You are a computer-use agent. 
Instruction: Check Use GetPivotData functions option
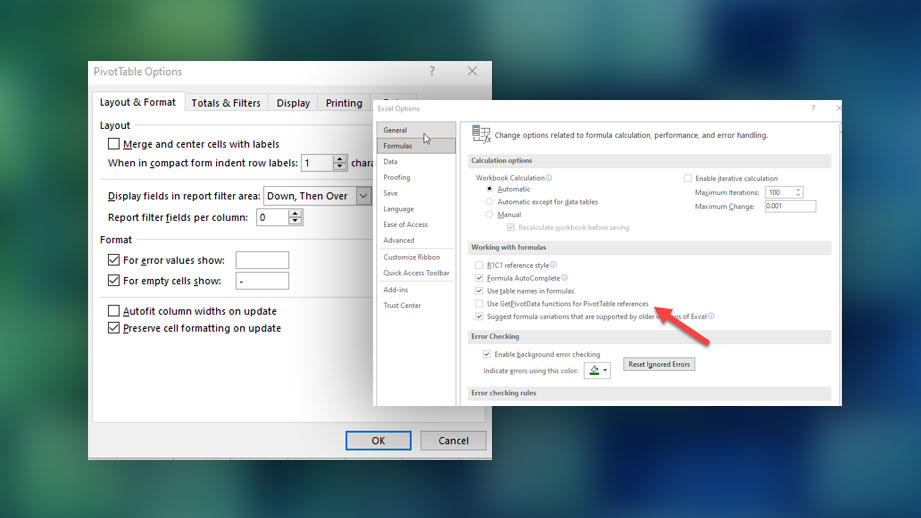pyautogui.click(x=479, y=304)
